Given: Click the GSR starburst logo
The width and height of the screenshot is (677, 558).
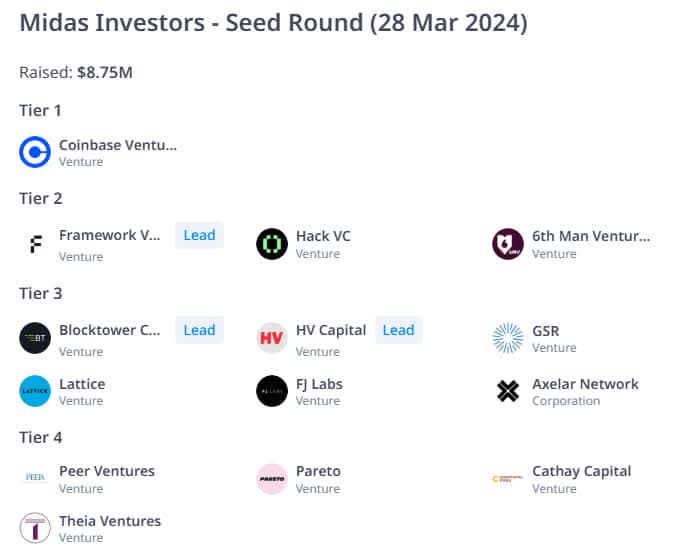Looking at the screenshot, I should coord(508,338).
